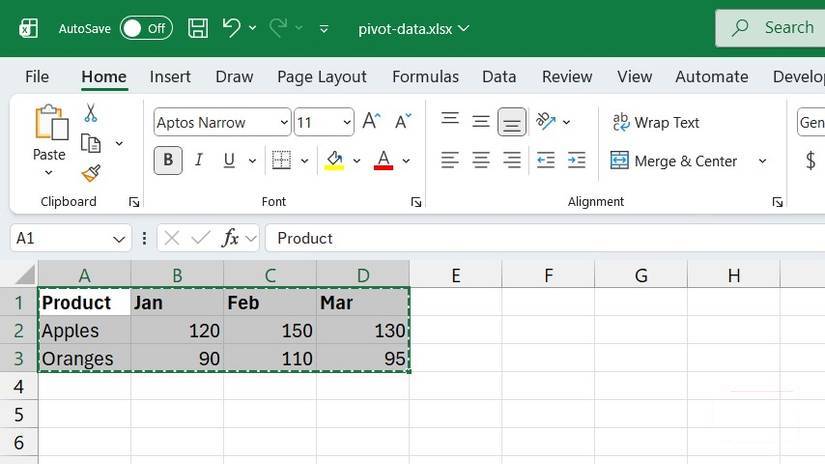
Task: Open the Page Layout tab
Action: click(x=321, y=77)
